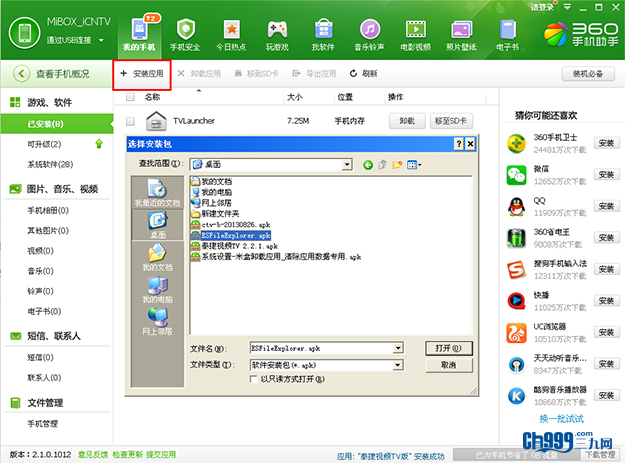Click the 打开 open button

441,347
